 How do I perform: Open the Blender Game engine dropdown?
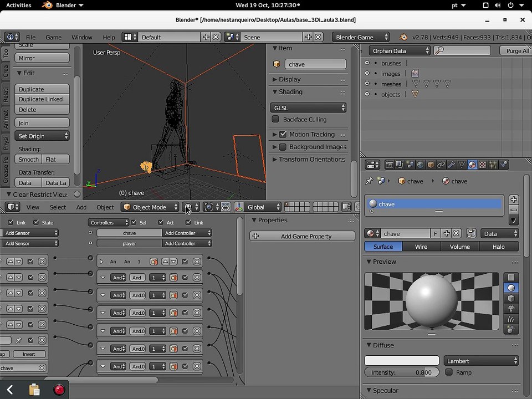coord(361,37)
